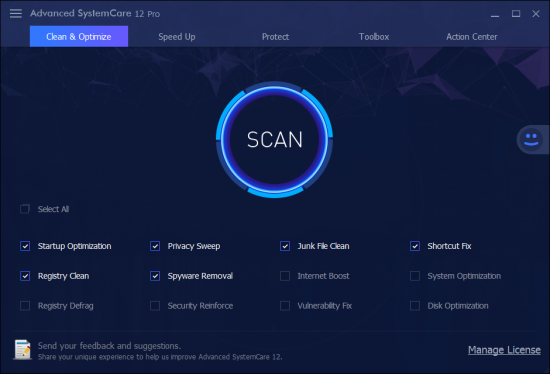This screenshot has width=550, height=374.
Task: Disable Spyware Removal checkbox
Action: 155,276
